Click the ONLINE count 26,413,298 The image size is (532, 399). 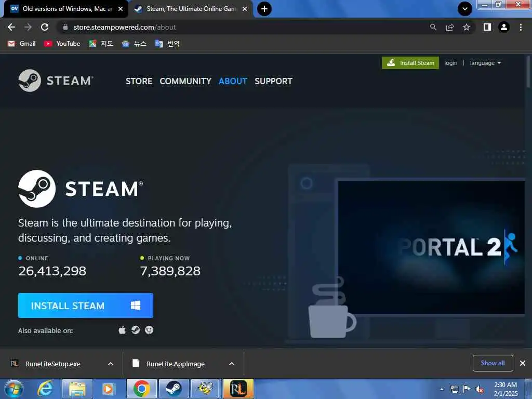coord(52,271)
